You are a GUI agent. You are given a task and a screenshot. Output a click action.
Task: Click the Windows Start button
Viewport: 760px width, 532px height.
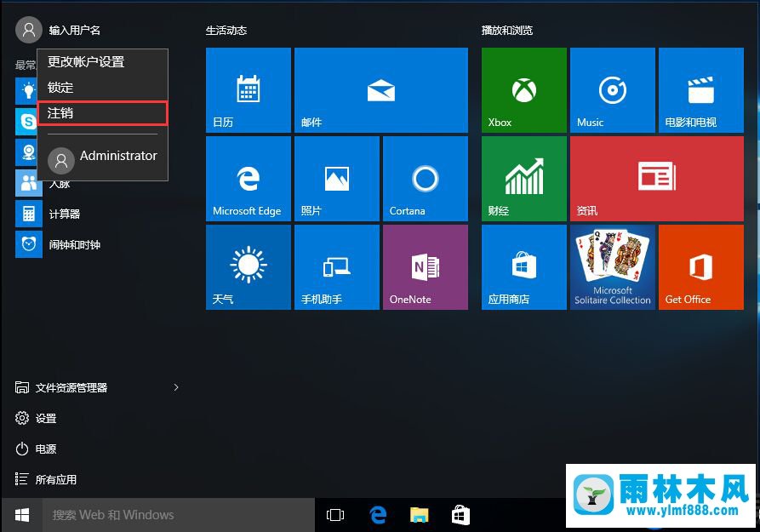pos(22,515)
